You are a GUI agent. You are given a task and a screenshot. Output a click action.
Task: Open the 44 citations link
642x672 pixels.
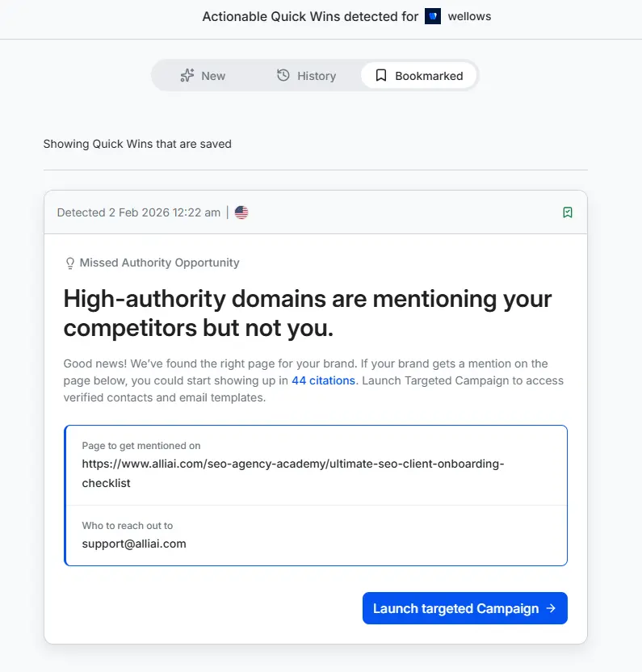323,380
